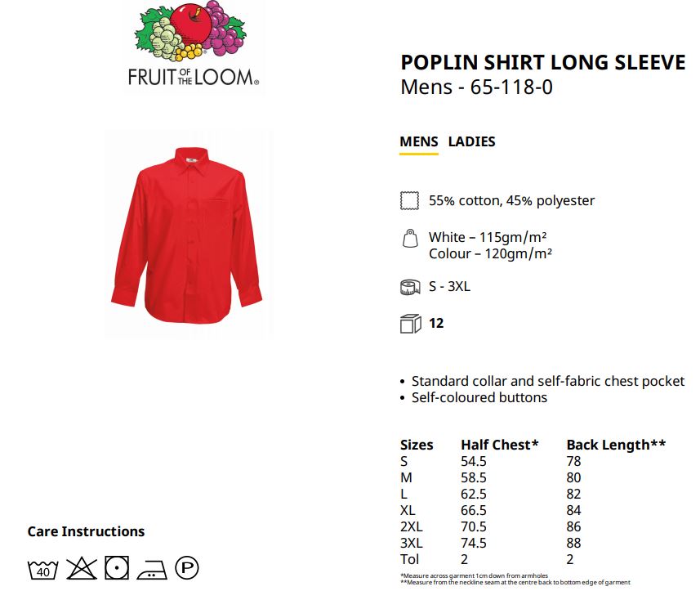Image resolution: width=700 pixels, height=591 pixels.
Task: Click the tumble dry care icon
Action: [x=117, y=568]
